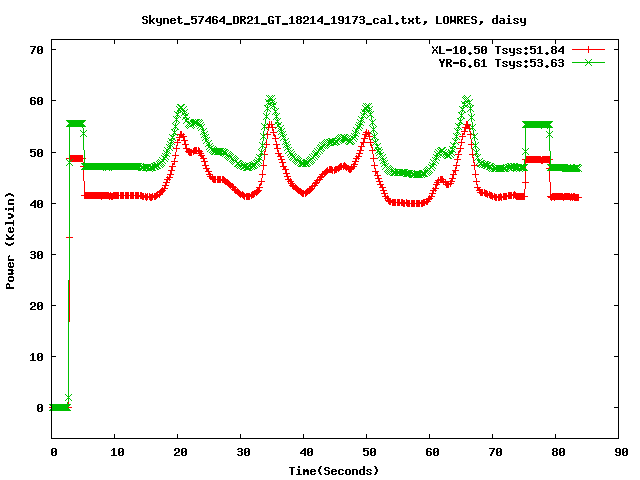640x480 pixels.
Task: Click the red curve trough near 40 seconds
Action: [x=304, y=194]
